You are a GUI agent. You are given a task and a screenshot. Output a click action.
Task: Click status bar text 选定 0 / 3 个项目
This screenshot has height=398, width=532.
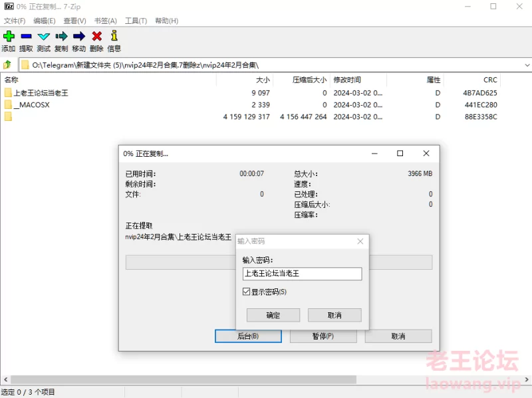28,392
